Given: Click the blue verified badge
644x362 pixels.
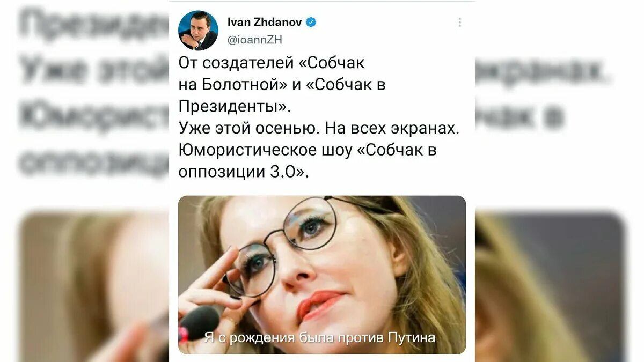Looking at the screenshot, I should click(311, 23).
